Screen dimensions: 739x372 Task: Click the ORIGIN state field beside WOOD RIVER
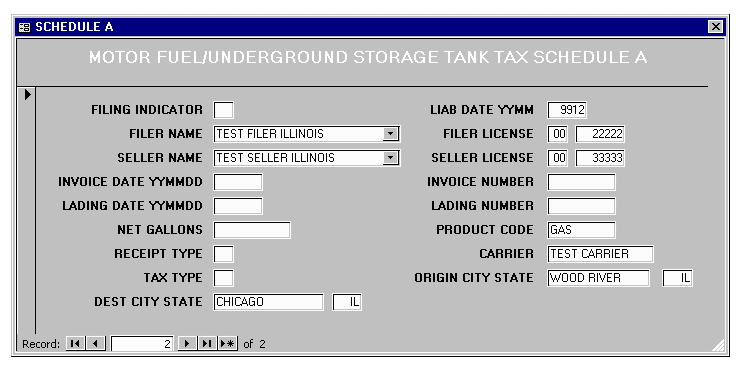coord(677,278)
